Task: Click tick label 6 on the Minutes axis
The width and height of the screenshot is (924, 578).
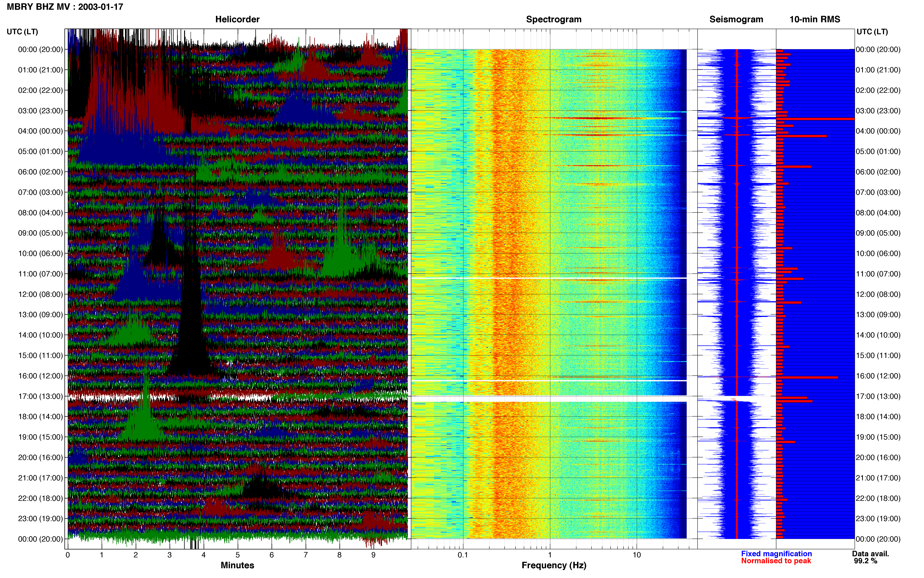Action: coord(272,555)
